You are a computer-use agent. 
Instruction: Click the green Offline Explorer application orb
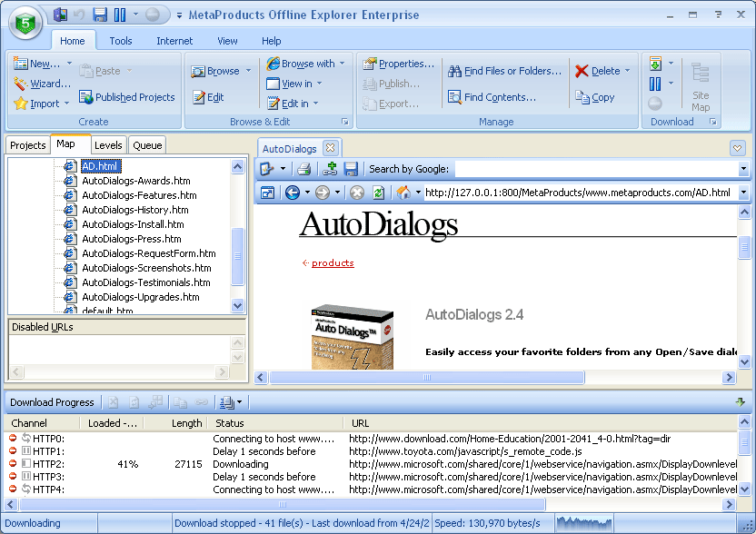(x=25, y=23)
